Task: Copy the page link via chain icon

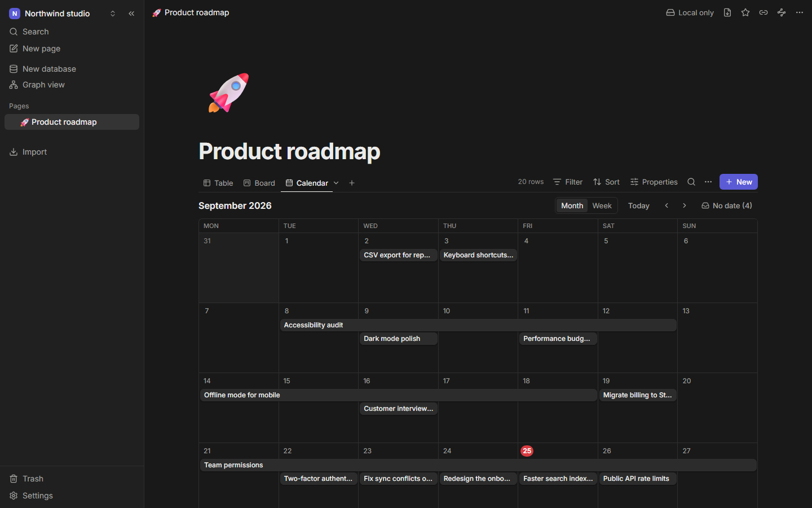Action: tap(764, 12)
